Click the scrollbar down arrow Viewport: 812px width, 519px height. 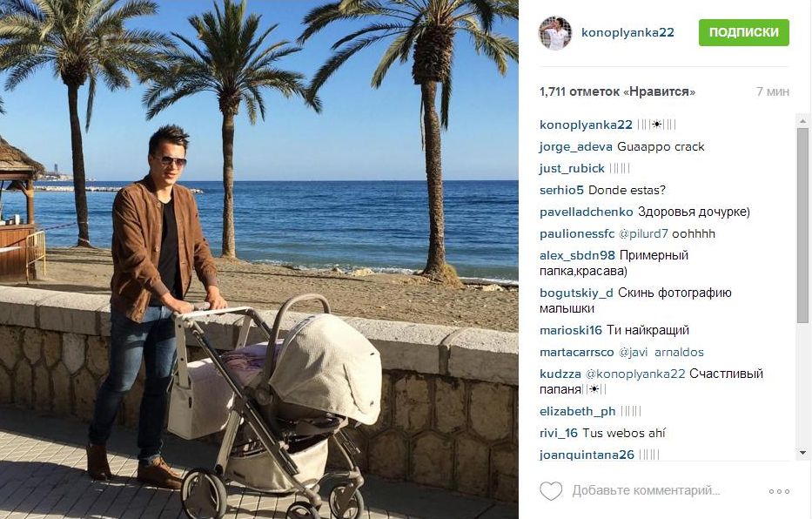(803, 453)
